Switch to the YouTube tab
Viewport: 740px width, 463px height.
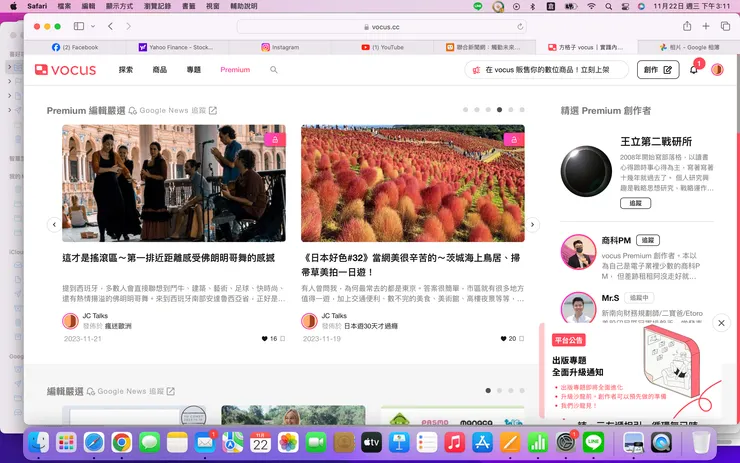click(x=382, y=47)
